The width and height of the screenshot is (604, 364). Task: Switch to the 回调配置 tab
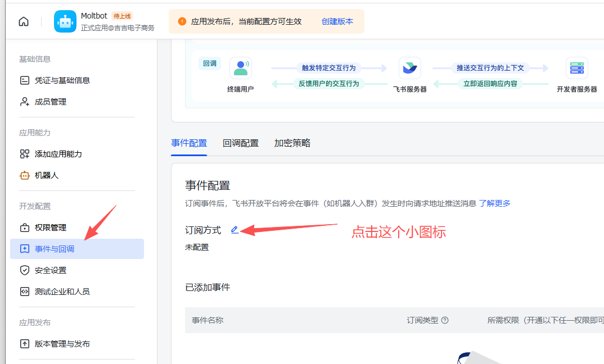(x=241, y=143)
